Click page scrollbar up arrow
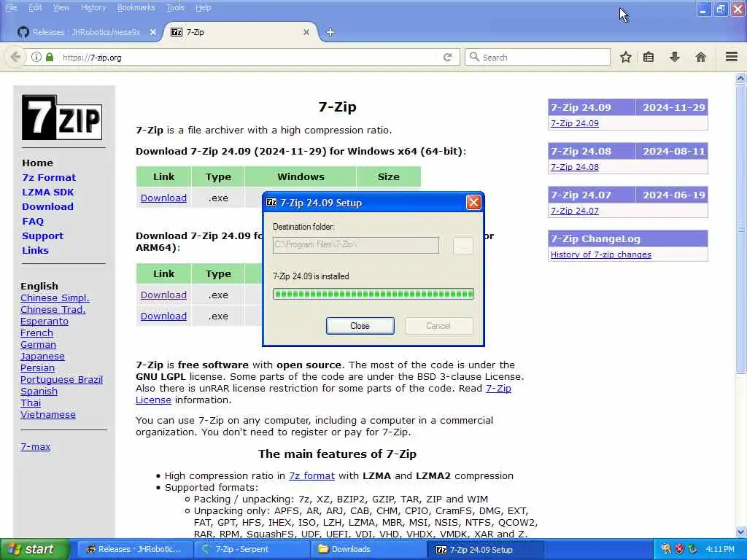Viewport: 747px width, 560px height. coord(740,79)
